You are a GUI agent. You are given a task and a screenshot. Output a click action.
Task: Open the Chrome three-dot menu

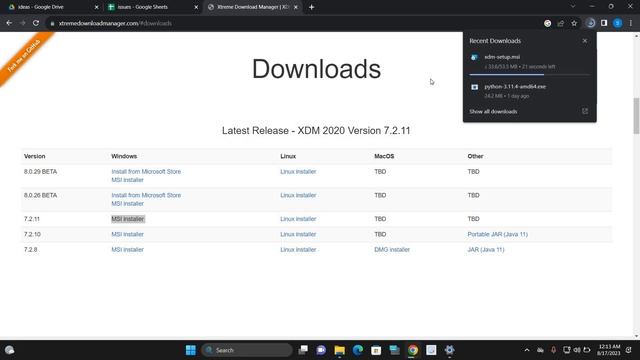pyautogui.click(x=631, y=23)
